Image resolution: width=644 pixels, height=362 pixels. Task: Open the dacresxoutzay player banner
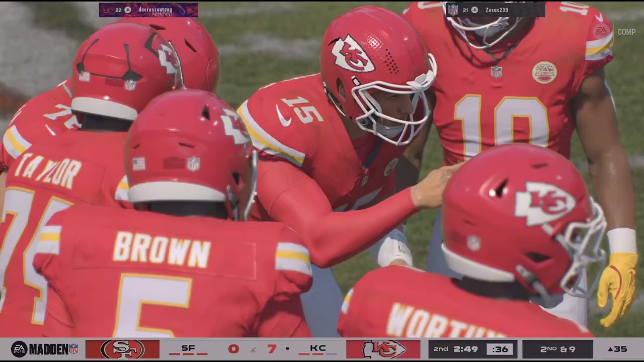click(148, 10)
